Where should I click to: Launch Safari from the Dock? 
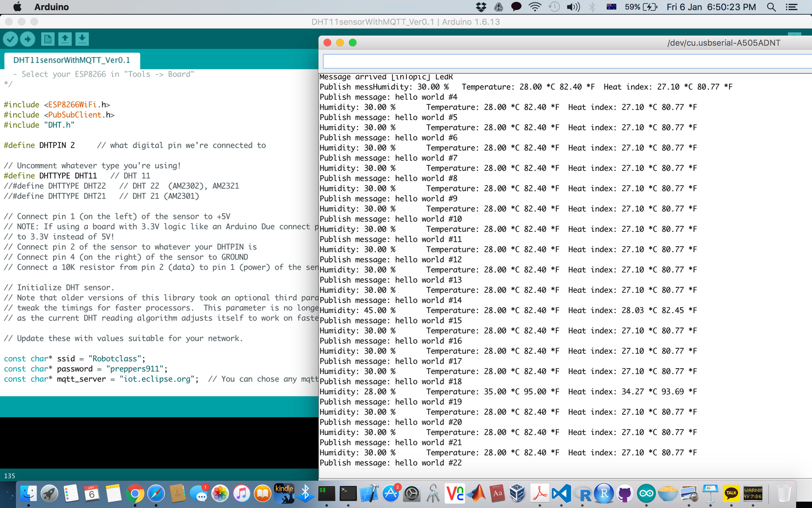click(x=156, y=494)
